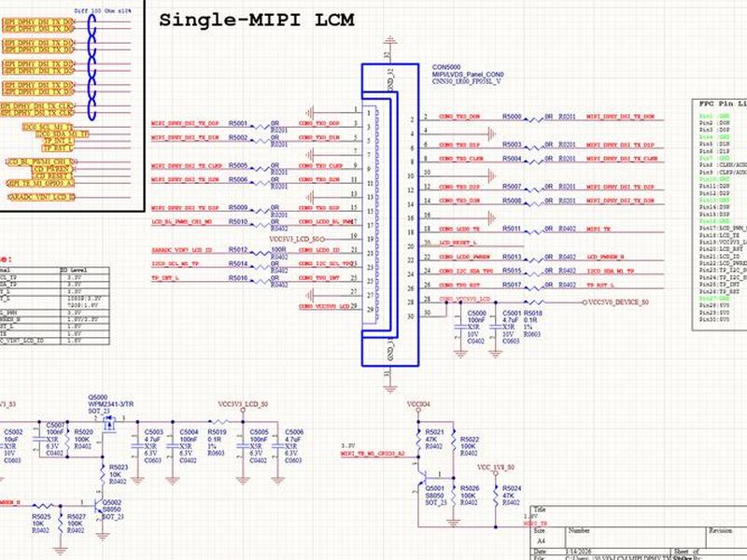Screen dimensions: 747x560
Task: Select resistor R5026 symbol
Action: coord(454,496)
